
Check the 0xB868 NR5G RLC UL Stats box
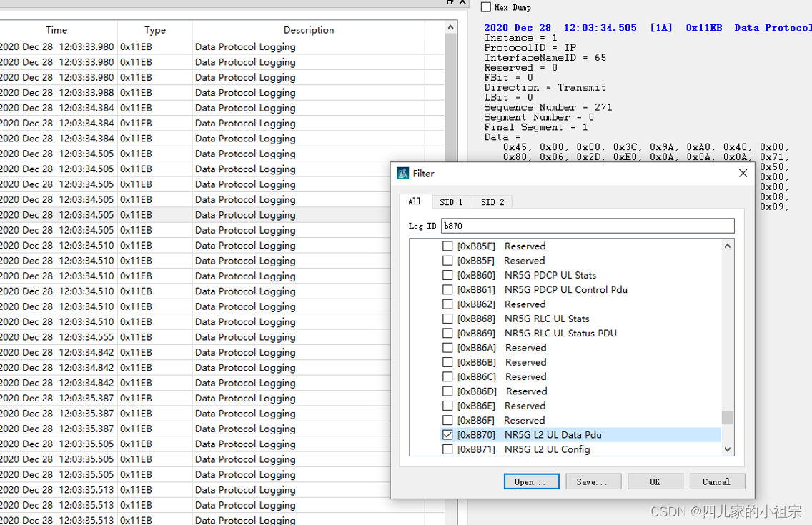pyautogui.click(x=447, y=319)
